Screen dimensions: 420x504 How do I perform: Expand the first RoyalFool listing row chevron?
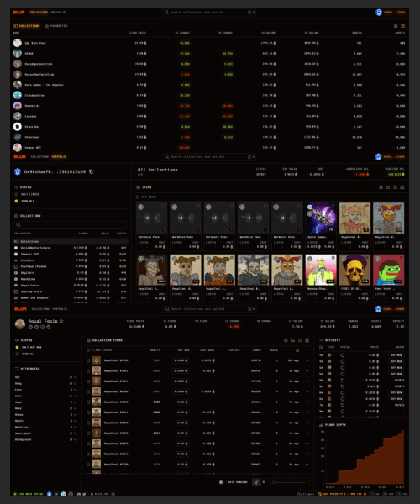tap(307, 360)
